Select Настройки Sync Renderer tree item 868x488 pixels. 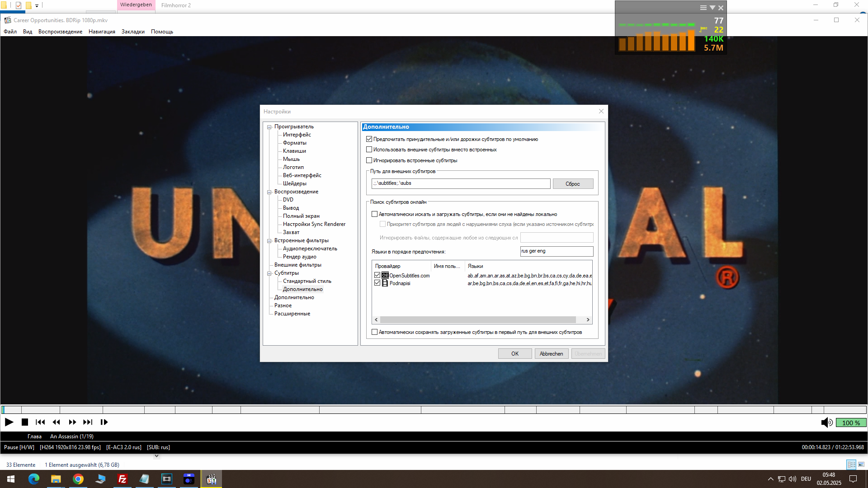pos(314,224)
